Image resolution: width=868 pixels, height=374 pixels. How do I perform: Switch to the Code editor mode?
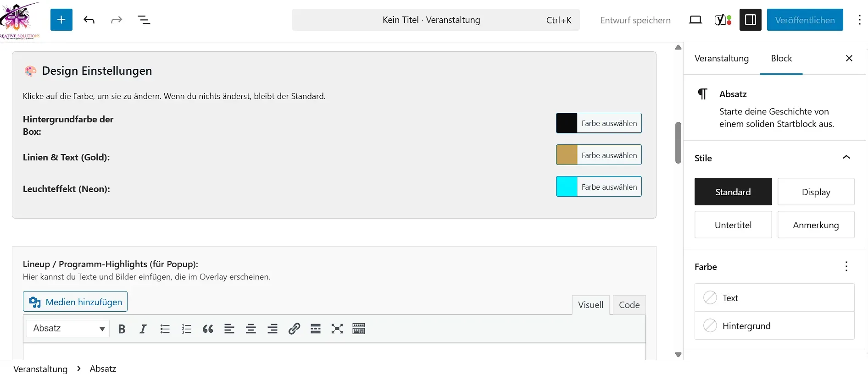point(629,305)
